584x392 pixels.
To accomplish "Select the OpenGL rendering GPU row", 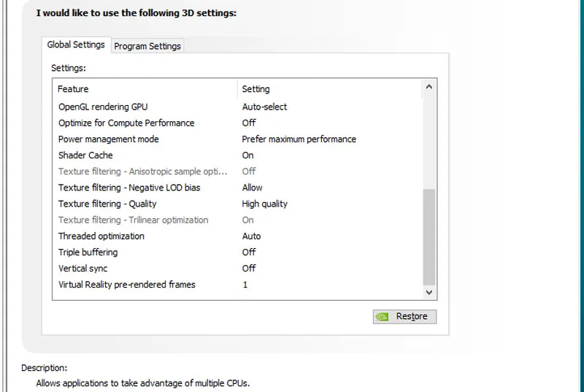I will 238,107.
